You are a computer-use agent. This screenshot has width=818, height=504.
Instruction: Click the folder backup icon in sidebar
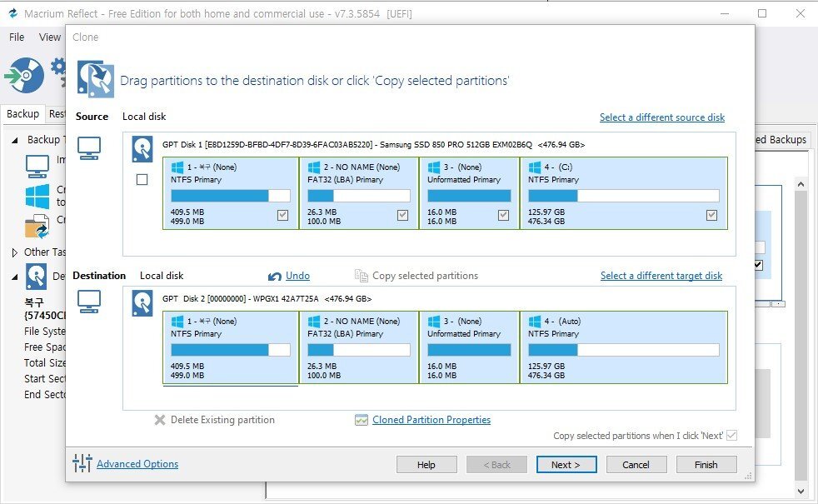pyautogui.click(x=37, y=227)
